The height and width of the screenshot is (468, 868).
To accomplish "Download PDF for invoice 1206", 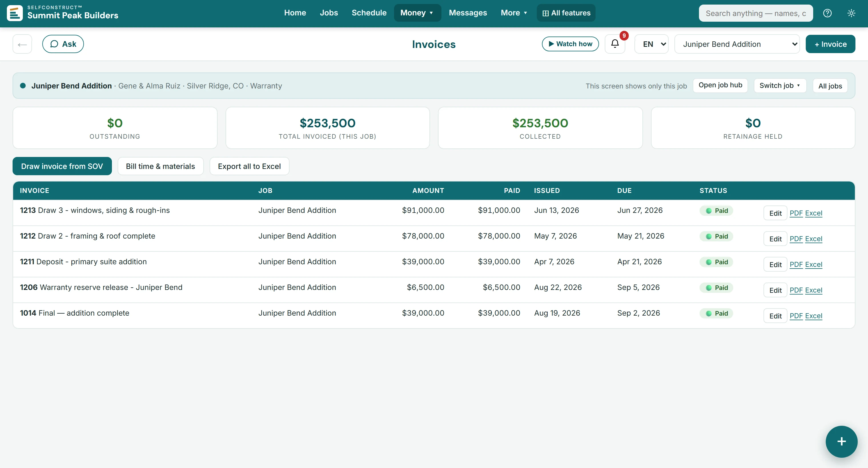I will [796, 290].
